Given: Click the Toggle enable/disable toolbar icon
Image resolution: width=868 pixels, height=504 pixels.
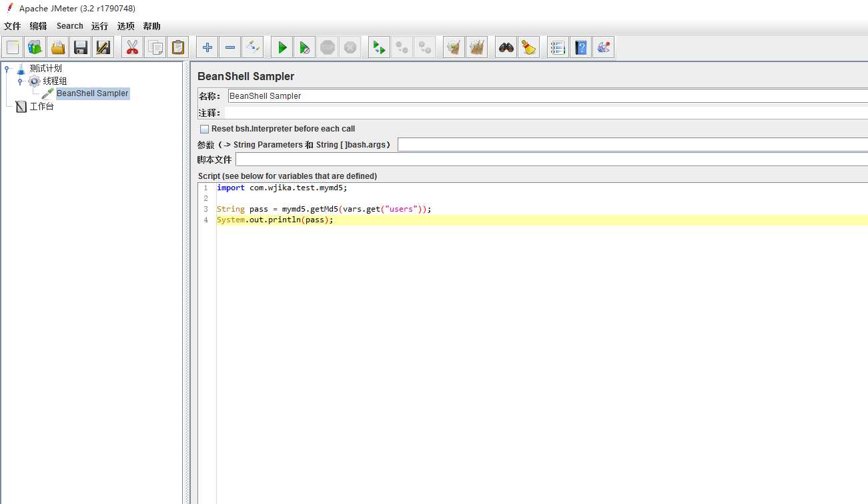Looking at the screenshot, I should point(252,47).
